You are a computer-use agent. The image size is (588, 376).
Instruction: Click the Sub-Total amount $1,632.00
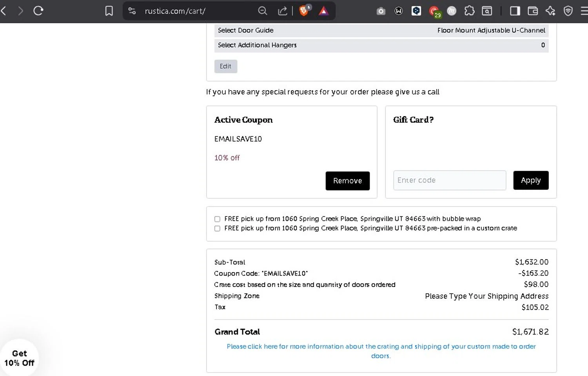point(532,262)
